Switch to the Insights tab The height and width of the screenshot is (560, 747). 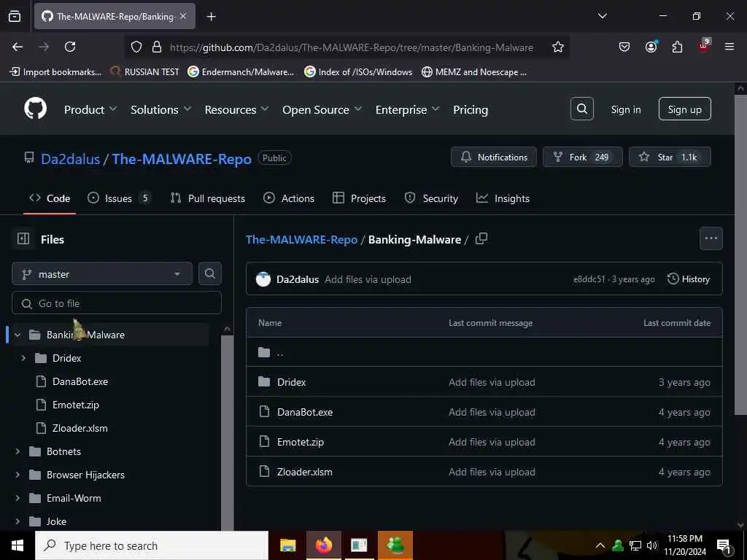(x=503, y=198)
